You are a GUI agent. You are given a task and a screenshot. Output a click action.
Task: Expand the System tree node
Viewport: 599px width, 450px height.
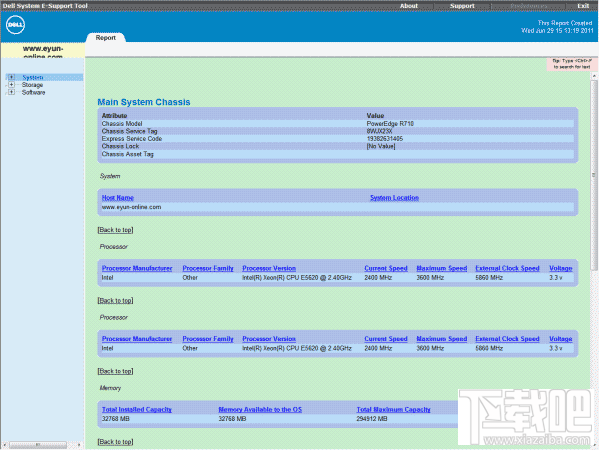11,77
